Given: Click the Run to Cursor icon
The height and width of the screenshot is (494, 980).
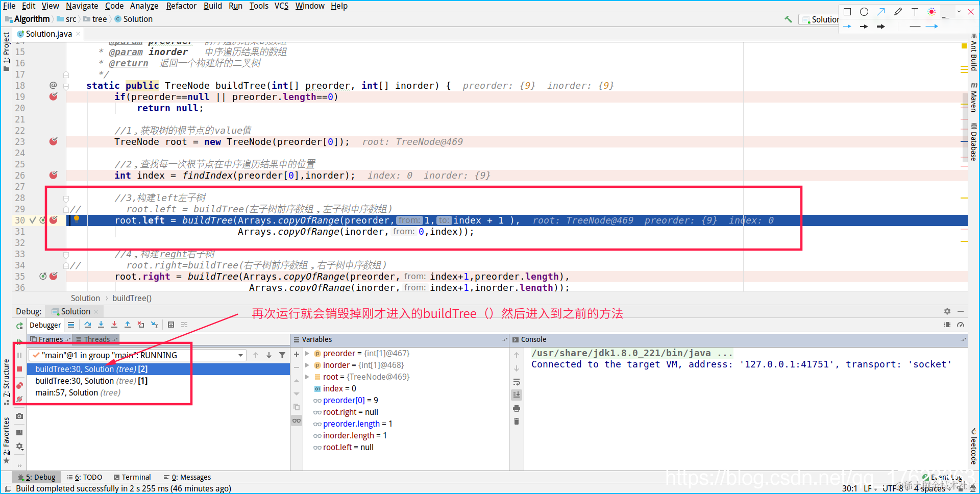Looking at the screenshot, I should [x=154, y=325].
